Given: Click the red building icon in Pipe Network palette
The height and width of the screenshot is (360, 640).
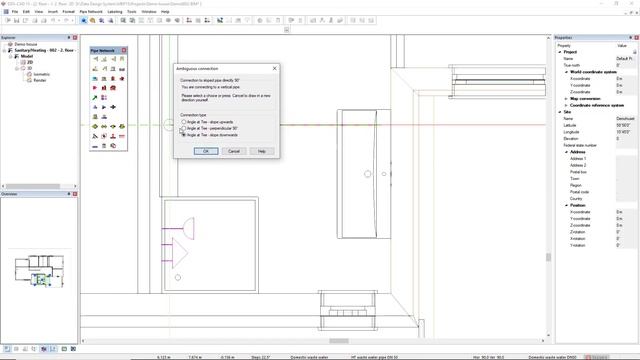Looking at the screenshot, I should [x=104, y=88].
